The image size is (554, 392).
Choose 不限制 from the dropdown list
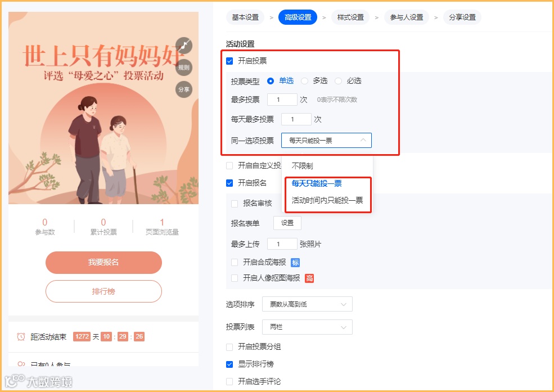pyautogui.click(x=302, y=165)
